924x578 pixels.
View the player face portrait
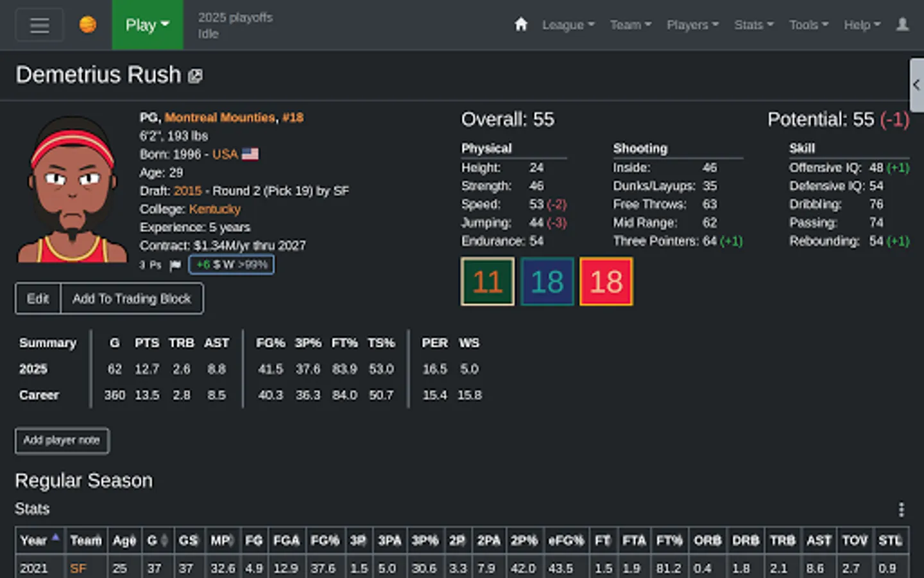click(72, 189)
